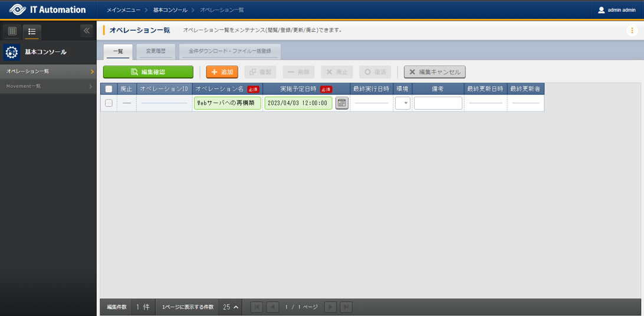Open the calendar date picker icon
Image resolution: width=644 pixels, height=316 pixels.
pos(341,103)
